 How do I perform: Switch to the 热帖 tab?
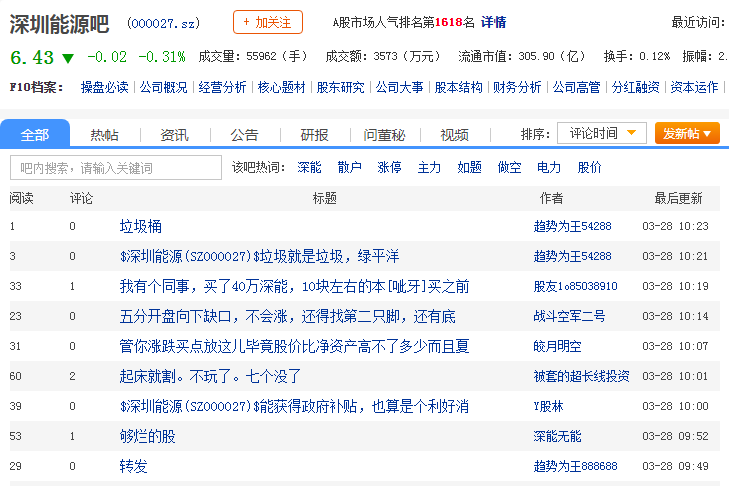105,135
